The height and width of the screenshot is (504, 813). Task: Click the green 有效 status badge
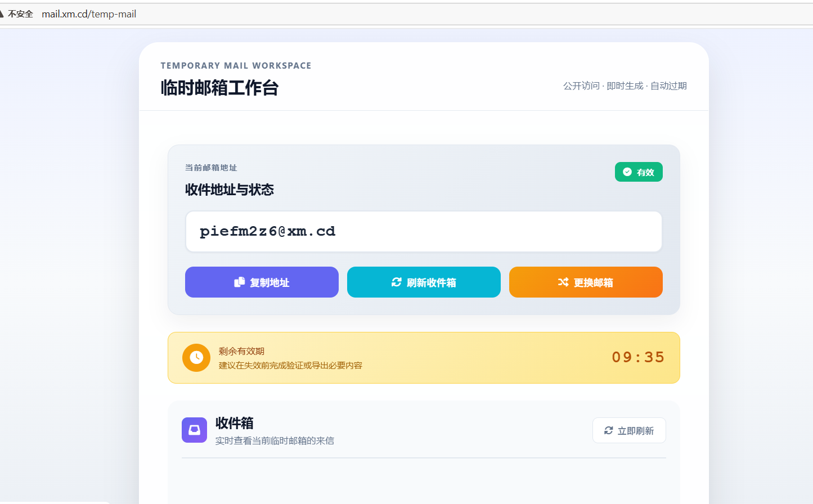pyautogui.click(x=639, y=172)
